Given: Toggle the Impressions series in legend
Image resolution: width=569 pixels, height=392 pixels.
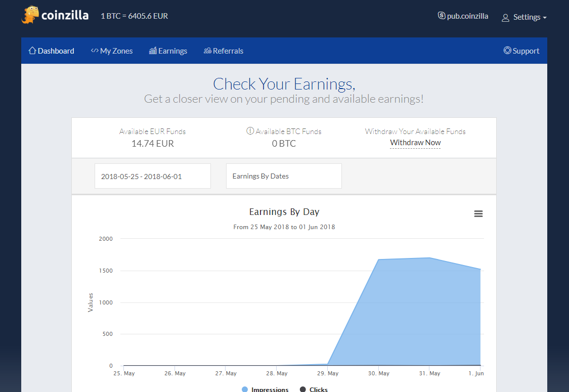Looking at the screenshot, I should coord(265,389).
